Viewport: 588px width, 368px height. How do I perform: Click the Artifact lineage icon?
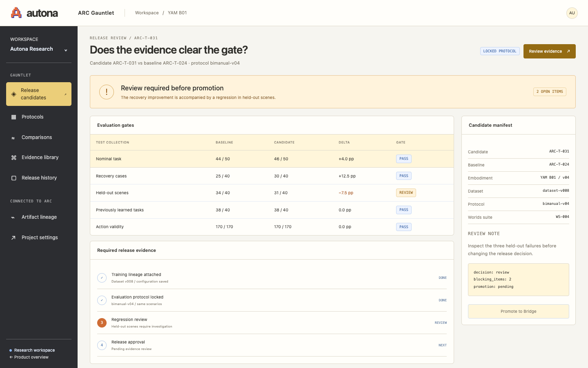pyautogui.click(x=13, y=217)
